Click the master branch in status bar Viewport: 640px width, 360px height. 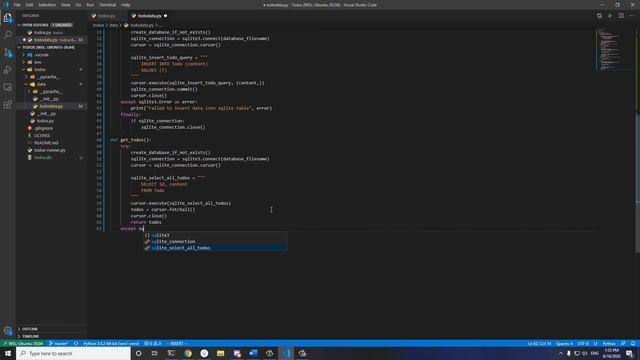coord(59,344)
